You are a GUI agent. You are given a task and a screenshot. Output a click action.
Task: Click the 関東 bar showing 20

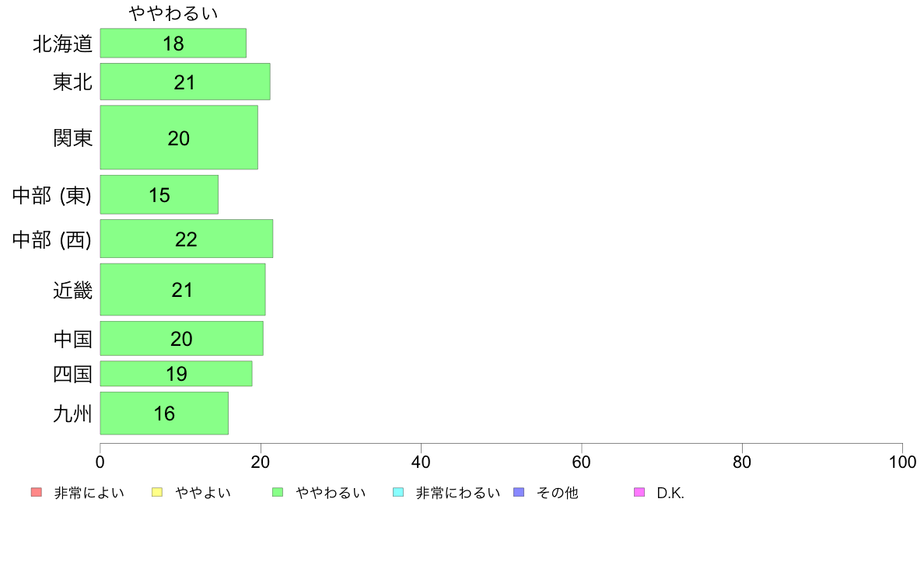[179, 138]
